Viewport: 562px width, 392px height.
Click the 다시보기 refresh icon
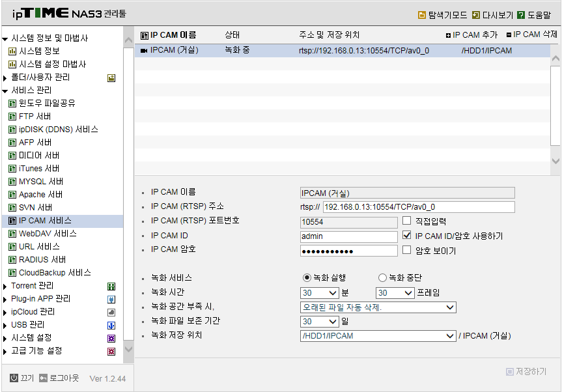pos(475,15)
